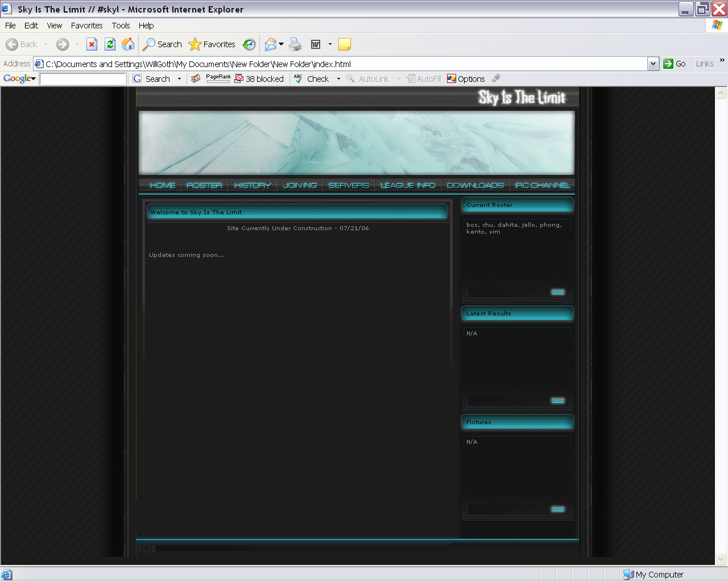Click the PageRank indicator
Image resolution: width=728 pixels, height=582 pixels.
coord(218,78)
